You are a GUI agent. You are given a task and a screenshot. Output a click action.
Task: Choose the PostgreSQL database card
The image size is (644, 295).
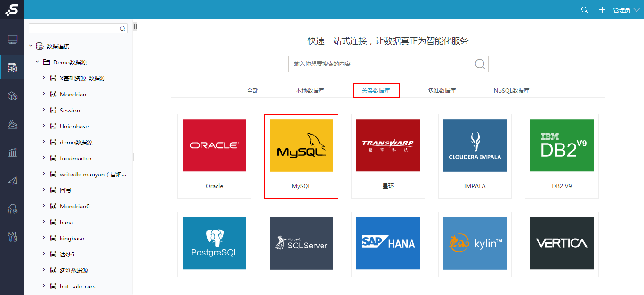(x=214, y=244)
